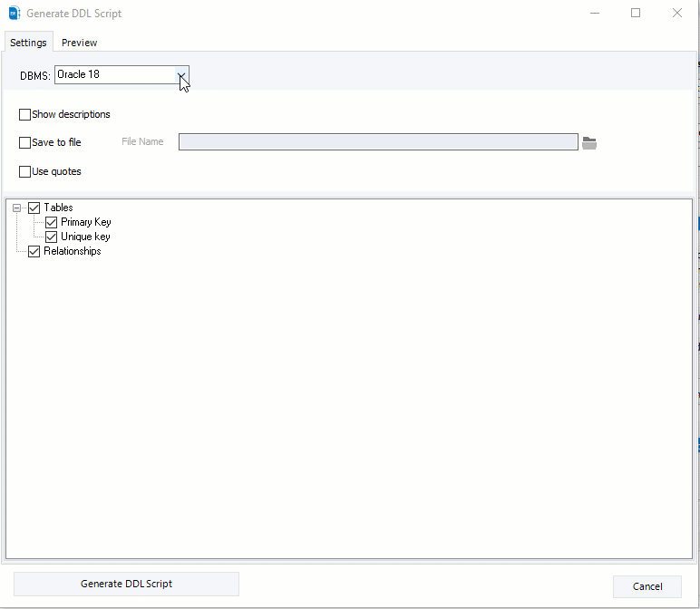The height and width of the screenshot is (609, 700).
Task: Uncheck the Tables checkbox
Action: (34, 208)
